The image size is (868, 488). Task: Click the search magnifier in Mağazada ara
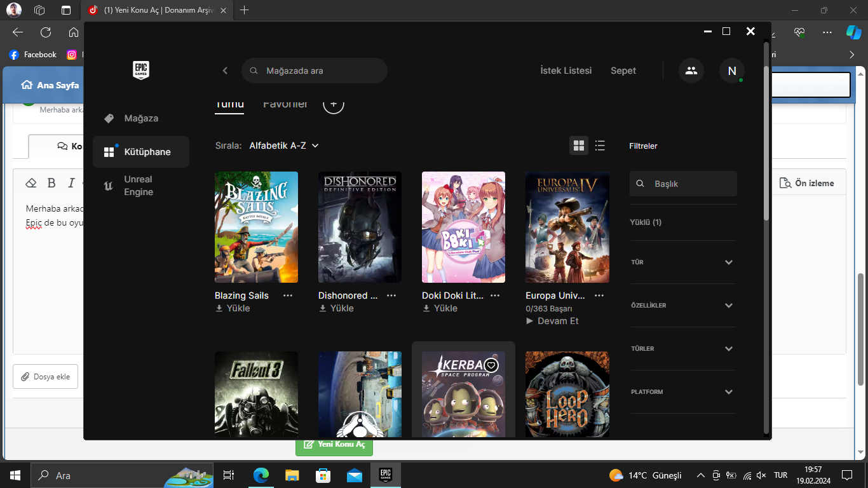[254, 71]
